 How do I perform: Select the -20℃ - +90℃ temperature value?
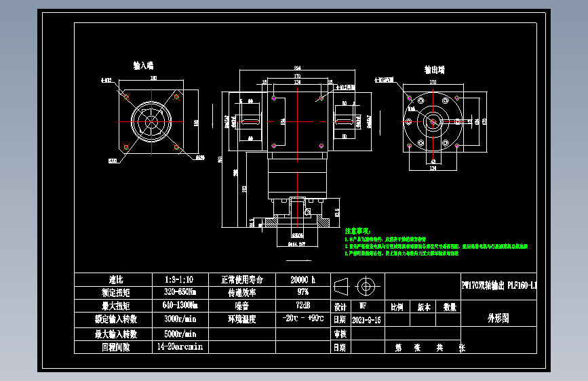click(x=303, y=319)
